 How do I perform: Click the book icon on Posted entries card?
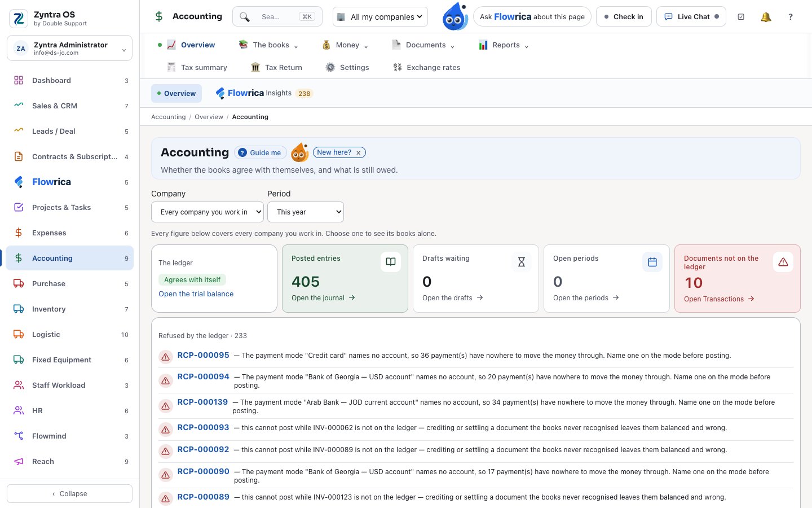(391, 261)
